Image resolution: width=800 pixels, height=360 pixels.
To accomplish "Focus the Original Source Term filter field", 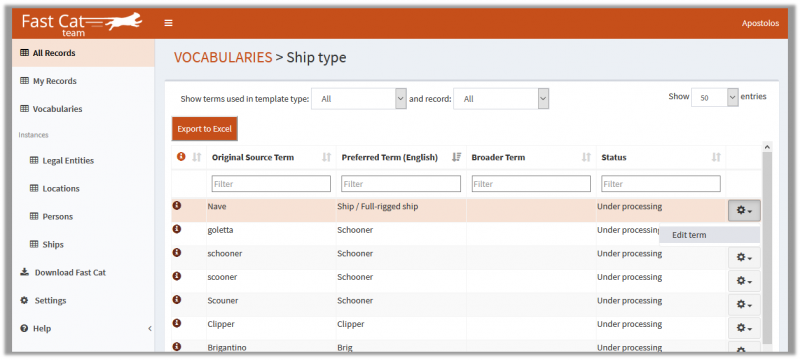I will [271, 184].
